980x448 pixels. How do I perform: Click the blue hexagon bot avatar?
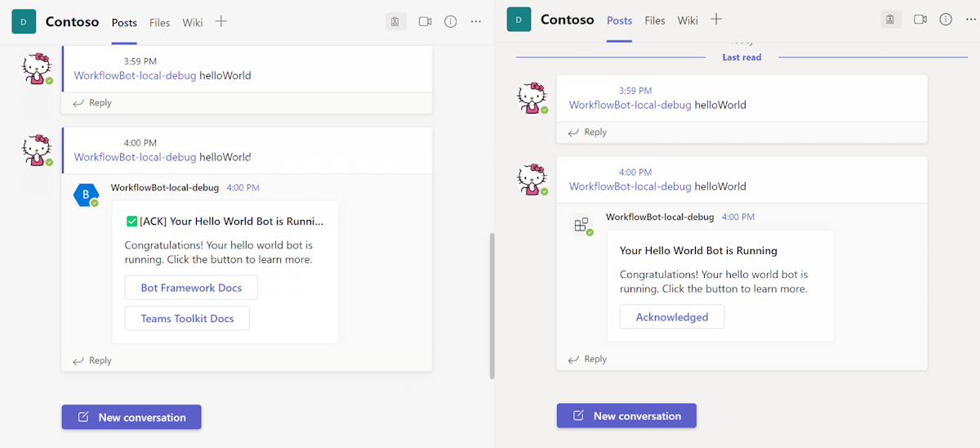point(86,195)
